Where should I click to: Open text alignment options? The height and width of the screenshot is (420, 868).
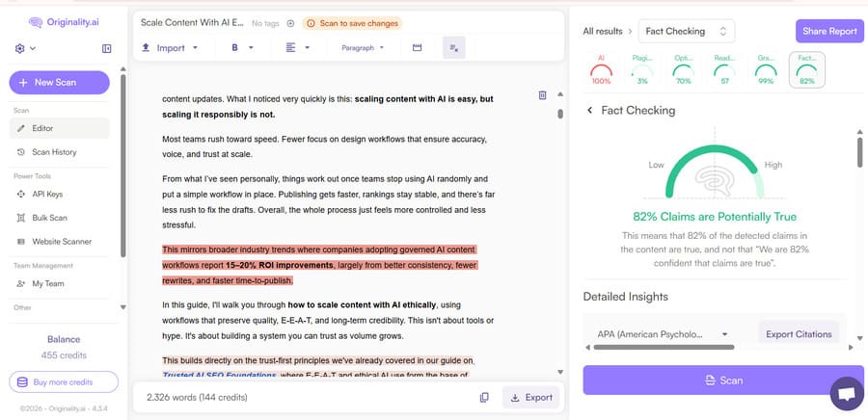click(x=290, y=48)
